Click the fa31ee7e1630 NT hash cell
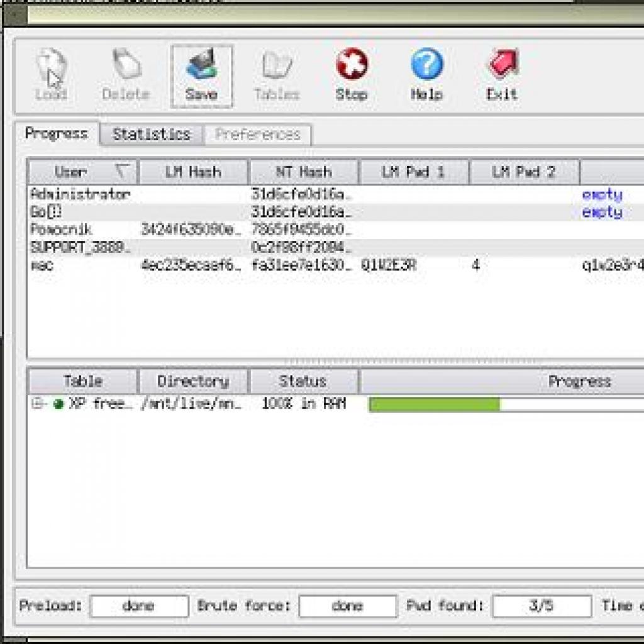 (x=301, y=265)
